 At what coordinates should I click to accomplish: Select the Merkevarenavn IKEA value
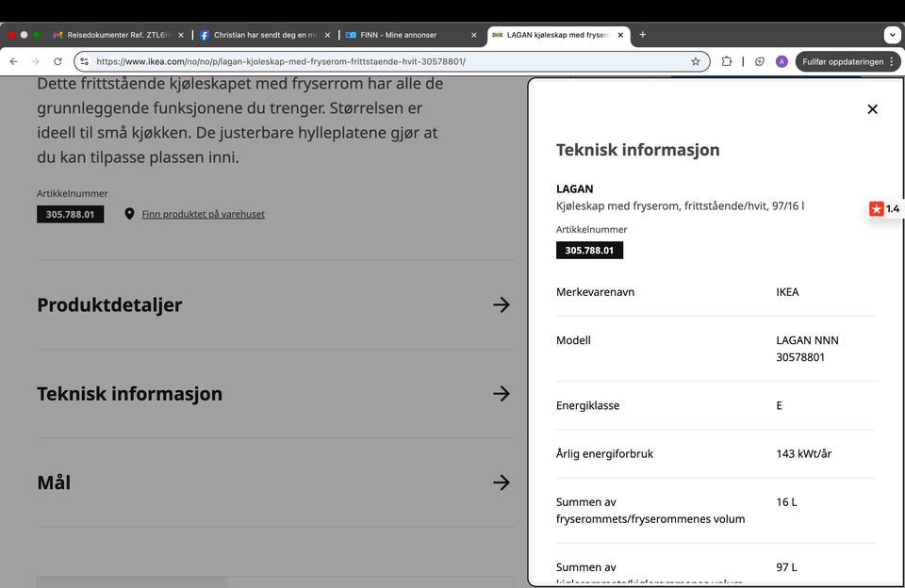click(787, 292)
